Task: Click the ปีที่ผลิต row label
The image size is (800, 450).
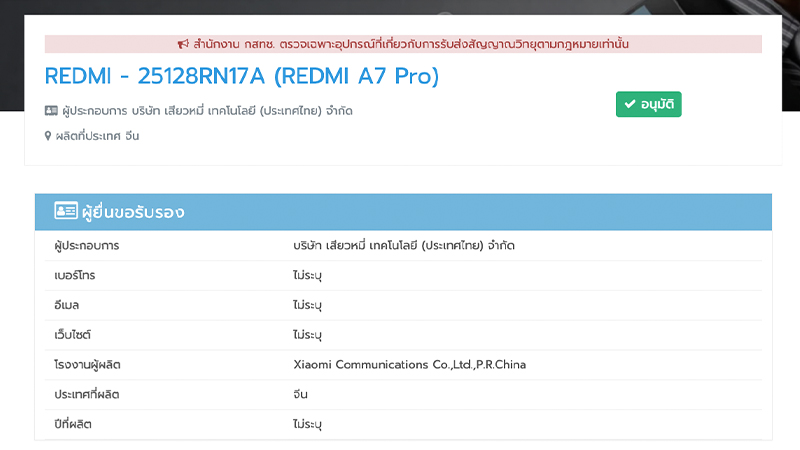Action: pos(73,424)
